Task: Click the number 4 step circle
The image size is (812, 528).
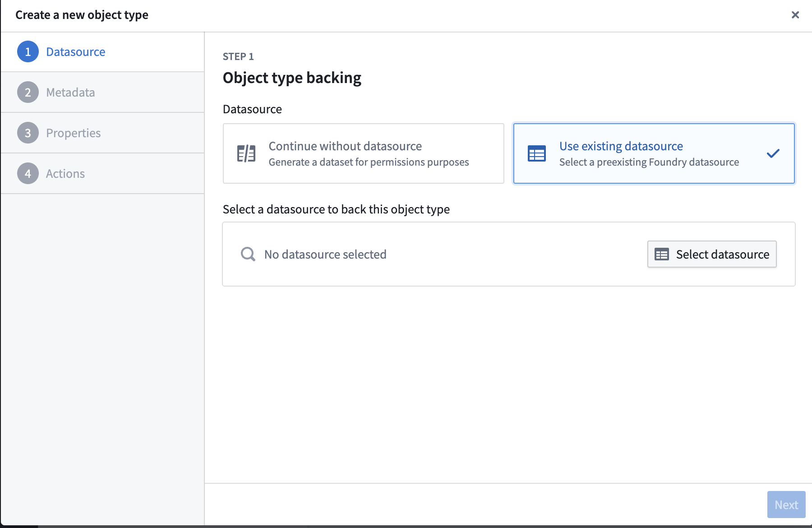Action: 28,174
